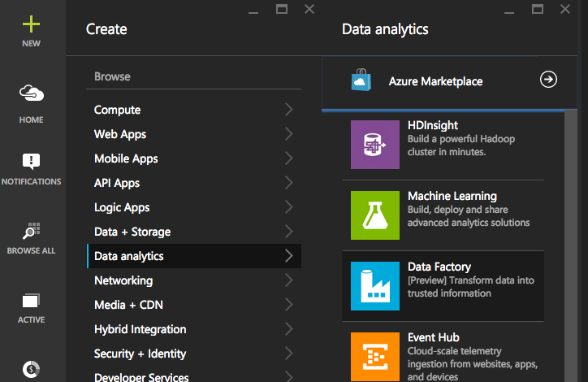Open the NOTIFICATIONS alert icon

(x=31, y=162)
